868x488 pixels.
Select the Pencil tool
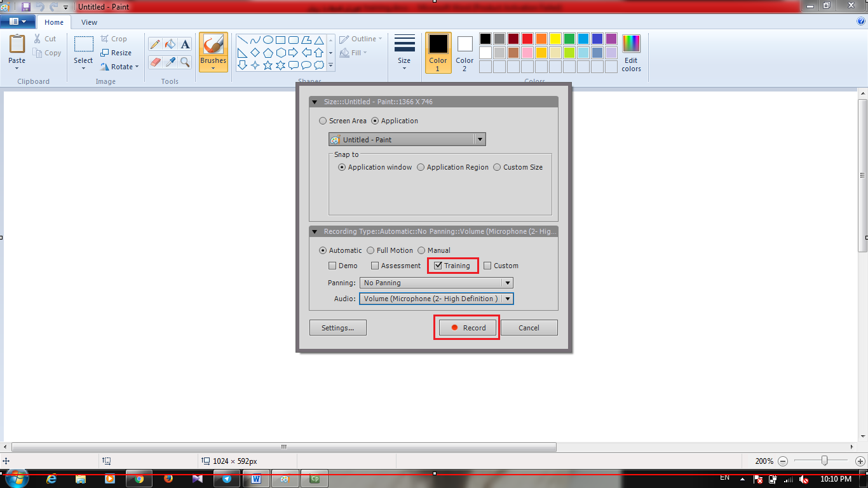point(154,44)
